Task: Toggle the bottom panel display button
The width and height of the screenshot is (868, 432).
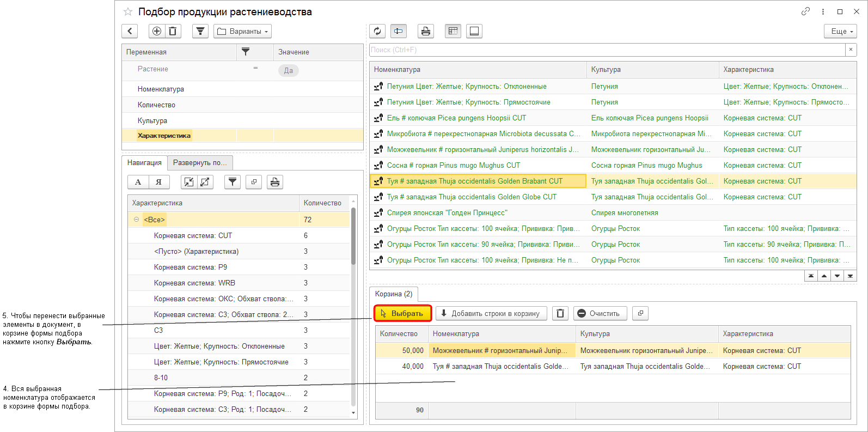Action: point(474,32)
